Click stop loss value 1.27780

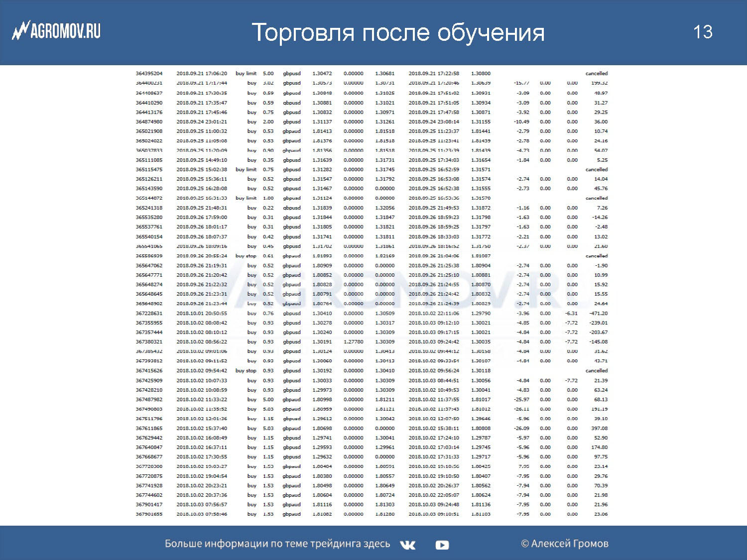coord(353,341)
